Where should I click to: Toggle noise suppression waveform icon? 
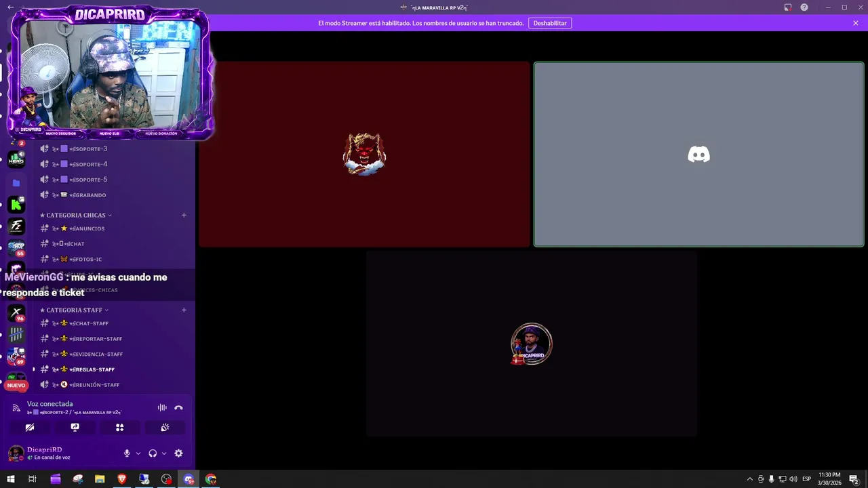[162, 407]
